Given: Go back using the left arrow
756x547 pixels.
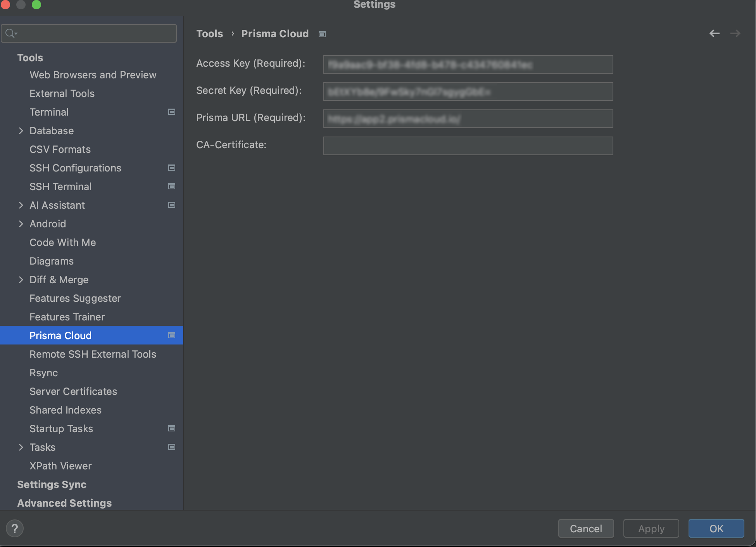Looking at the screenshot, I should (x=715, y=33).
